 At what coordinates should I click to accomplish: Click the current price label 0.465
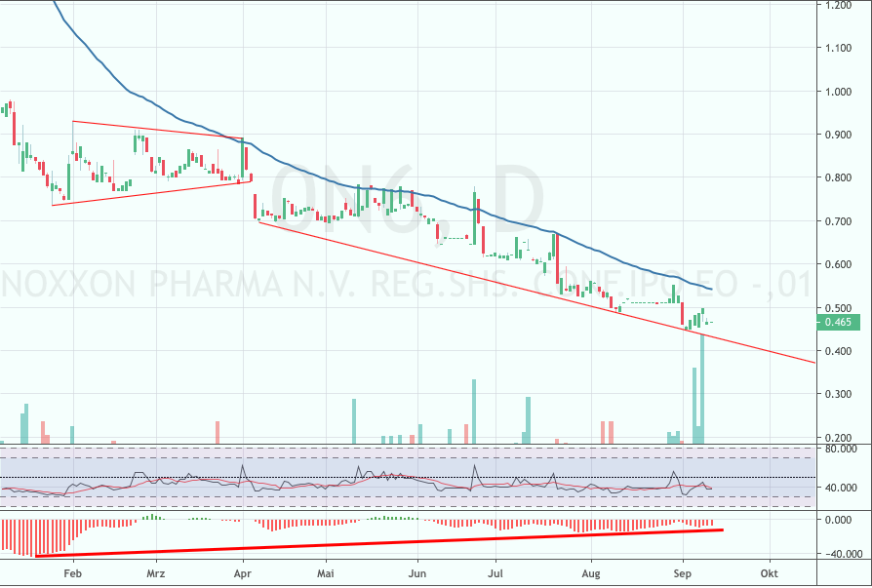(x=839, y=322)
